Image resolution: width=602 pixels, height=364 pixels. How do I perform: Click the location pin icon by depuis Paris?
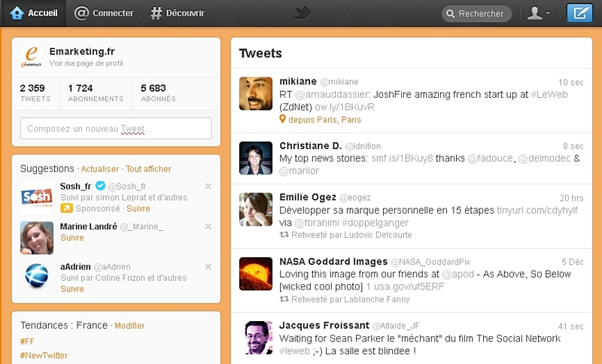pyautogui.click(x=283, y=120)
